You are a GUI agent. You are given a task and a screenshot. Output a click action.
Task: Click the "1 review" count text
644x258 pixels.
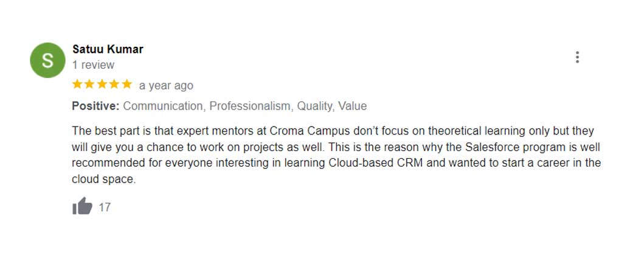click(93, 64)
